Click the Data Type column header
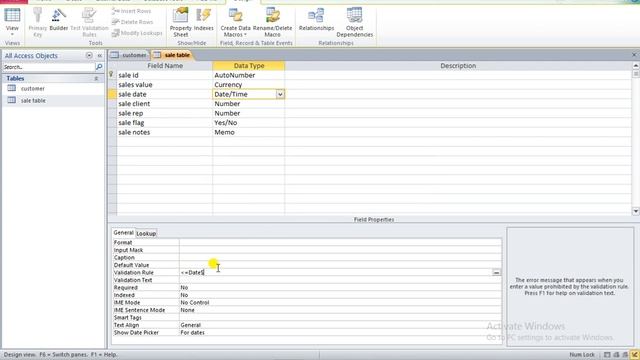 (x=249, y=66)
